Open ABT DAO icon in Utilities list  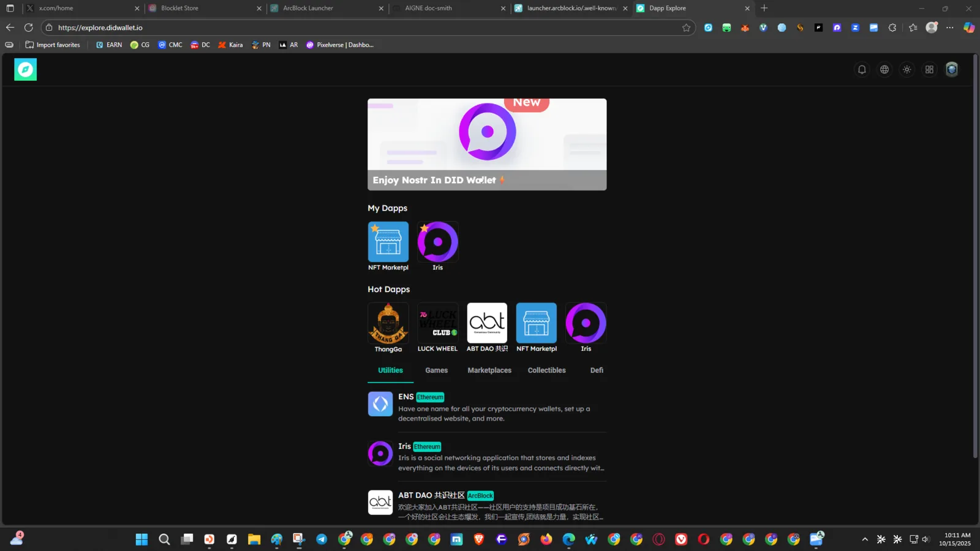click(380, 503)
